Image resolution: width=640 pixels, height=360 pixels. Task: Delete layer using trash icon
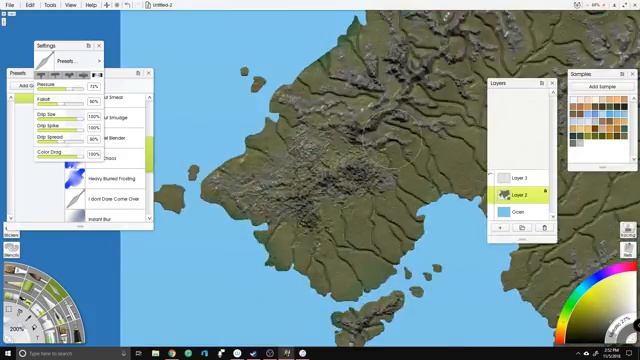pyautogui.click(x=544, y=228)
